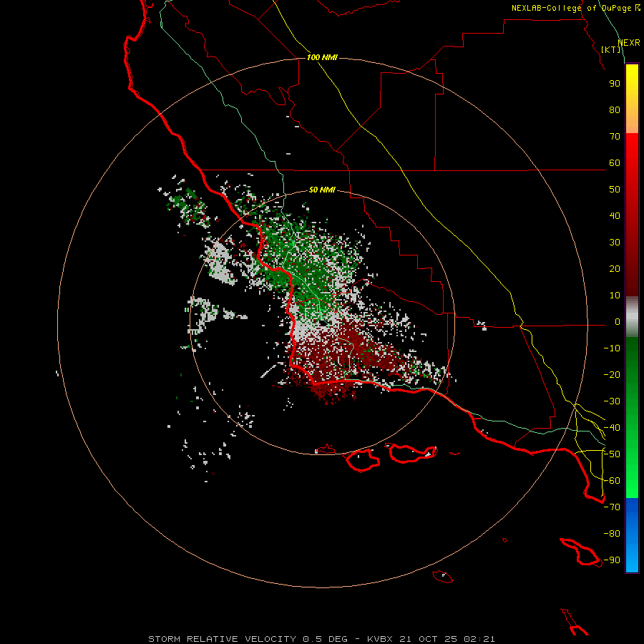Click the 90 value on velocity scale
Viewport: 644px width, 644px height.
(615, 84)
